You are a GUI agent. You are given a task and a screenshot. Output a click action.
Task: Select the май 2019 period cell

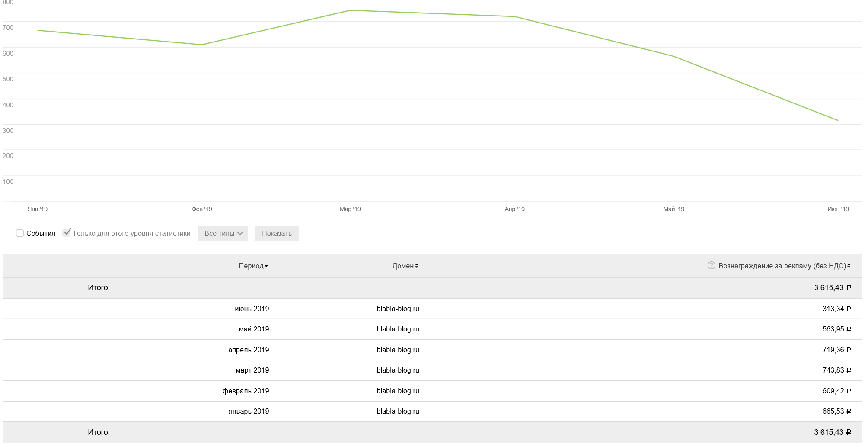click(x=254, y=329)
